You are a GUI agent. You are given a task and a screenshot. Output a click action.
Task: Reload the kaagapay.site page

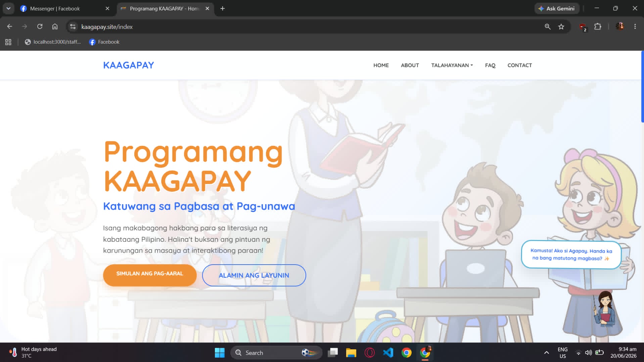[x=40, y=27]
